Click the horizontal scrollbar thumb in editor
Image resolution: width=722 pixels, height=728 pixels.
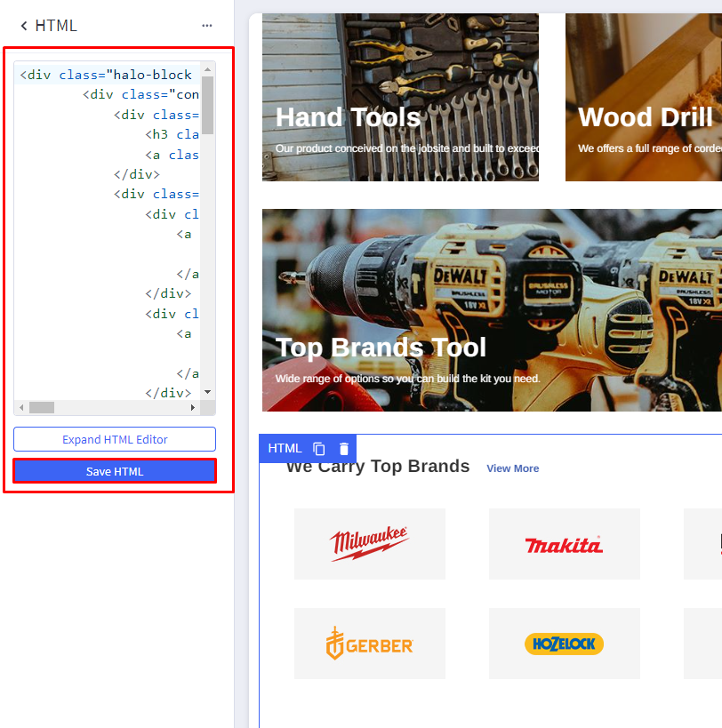42,408
